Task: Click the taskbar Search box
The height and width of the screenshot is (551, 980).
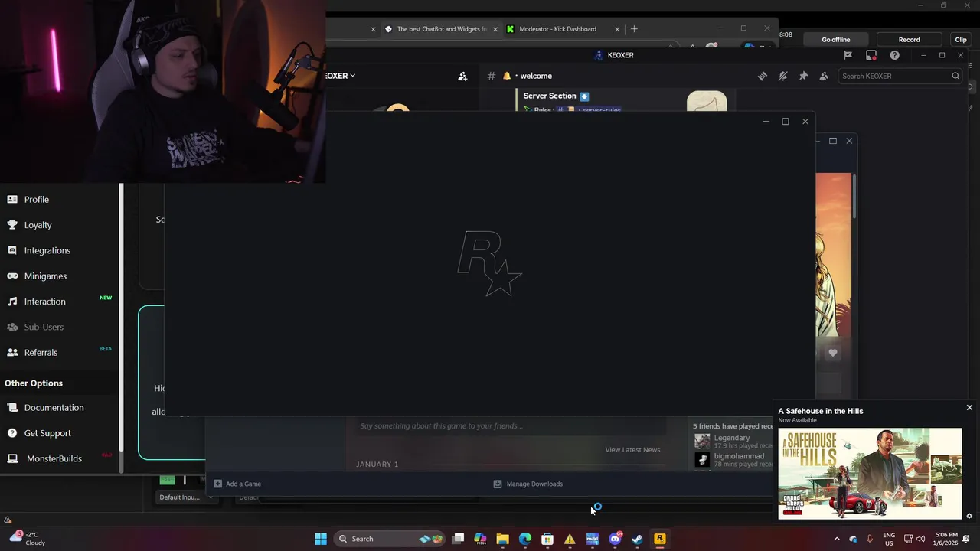Action: pyautogui.click(x=390, y=539)
